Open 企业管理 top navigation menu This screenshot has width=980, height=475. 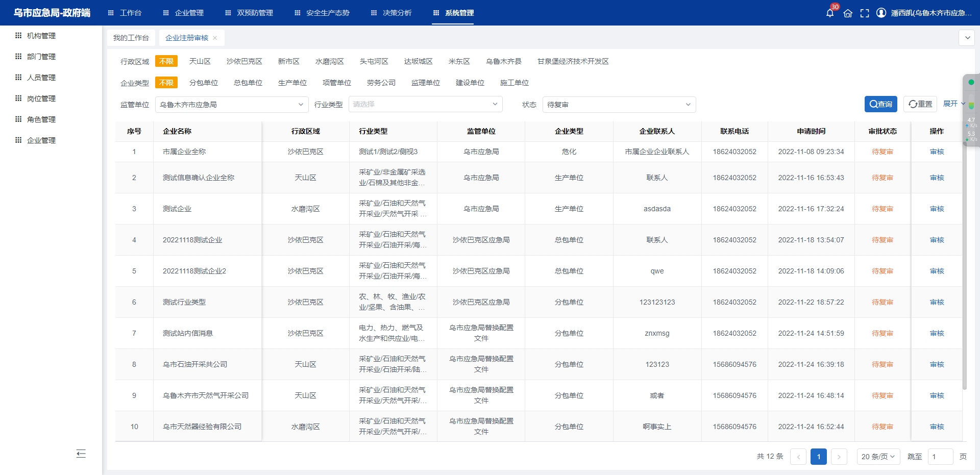coord(183,13)
